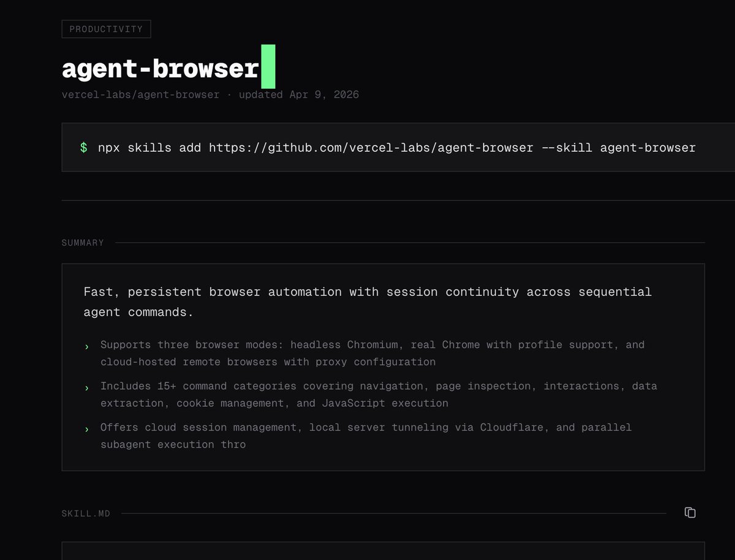This screenshot has height=560, width=735.
Task: Copy the SKILL.MD contents via copy icon
Action: coord(690,513)
